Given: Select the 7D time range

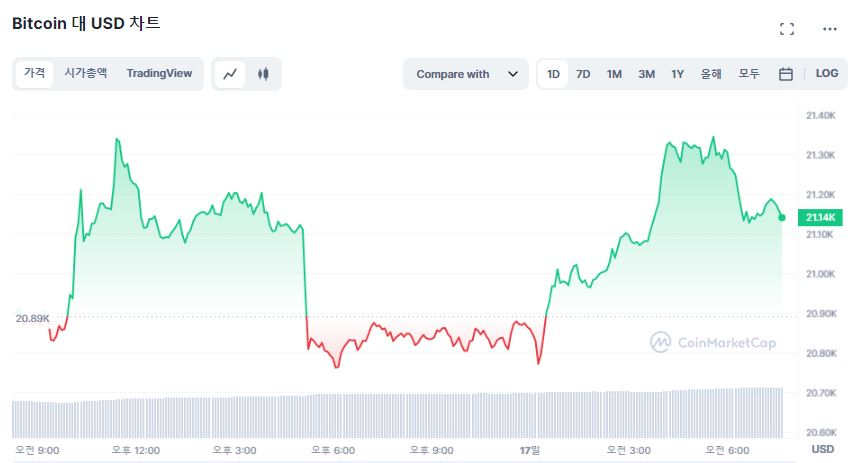Looking at the screenshot, I should (583, 74).
